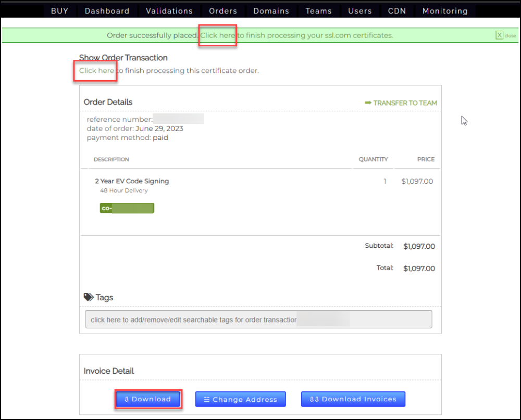Select the CDN tab
521x420 pixels.
[x=397, y=11]
